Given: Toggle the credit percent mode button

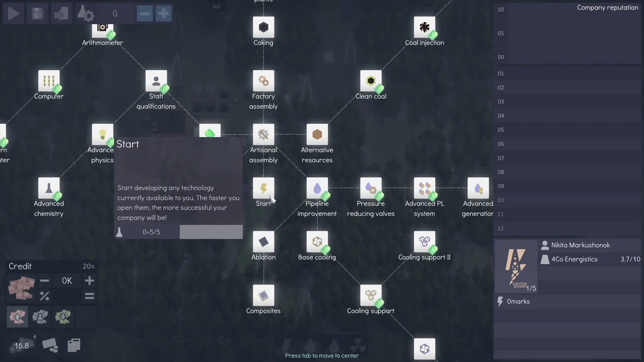Looking at the screenshot, I should (x=45, y=296).
